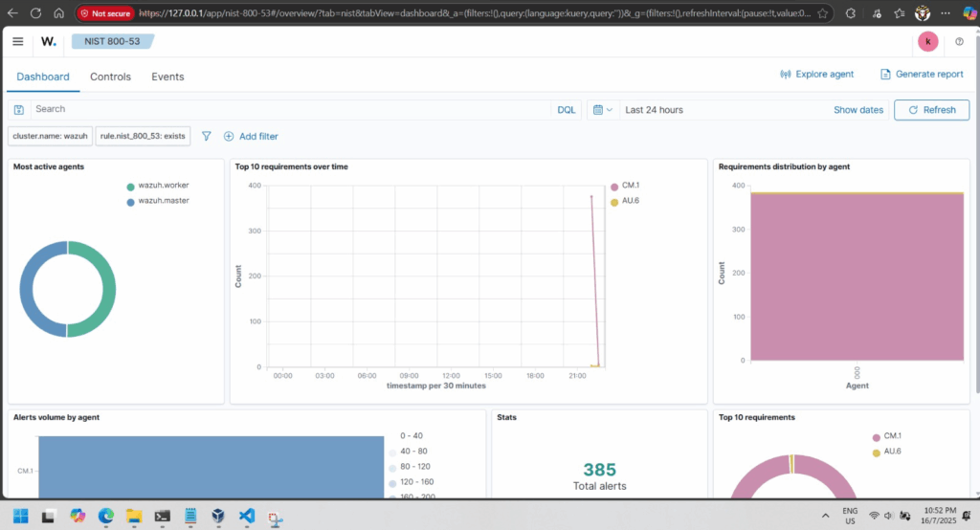Open VS Code from the taskbar
Viewport: 980px width, 530px height.
[x=246, y=516]
